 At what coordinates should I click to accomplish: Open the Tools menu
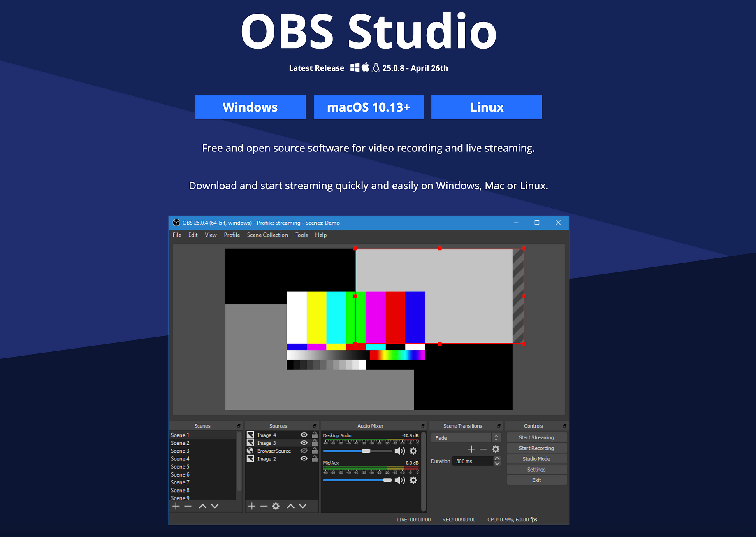(x=301, y=235)
